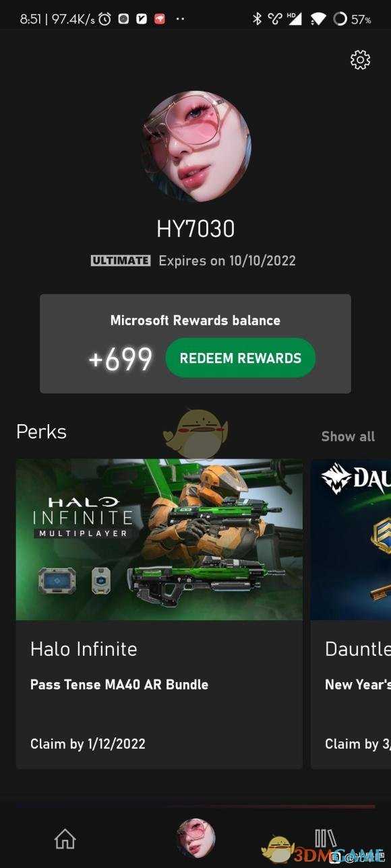The width and height of the screenshot is (391, 868).
Task: Open settings via the gear icon
Action: [x=360, y=60]
